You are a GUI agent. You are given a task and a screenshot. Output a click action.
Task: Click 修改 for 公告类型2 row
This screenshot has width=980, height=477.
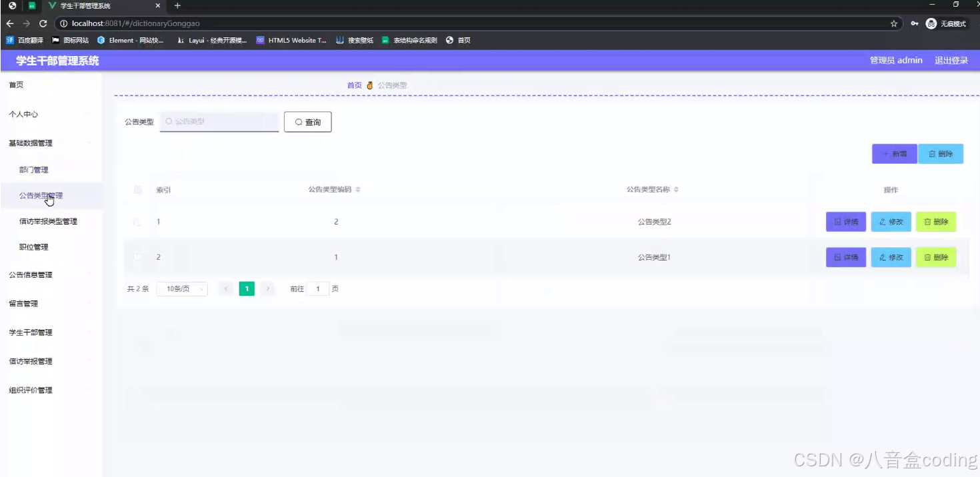pos(891,222)
